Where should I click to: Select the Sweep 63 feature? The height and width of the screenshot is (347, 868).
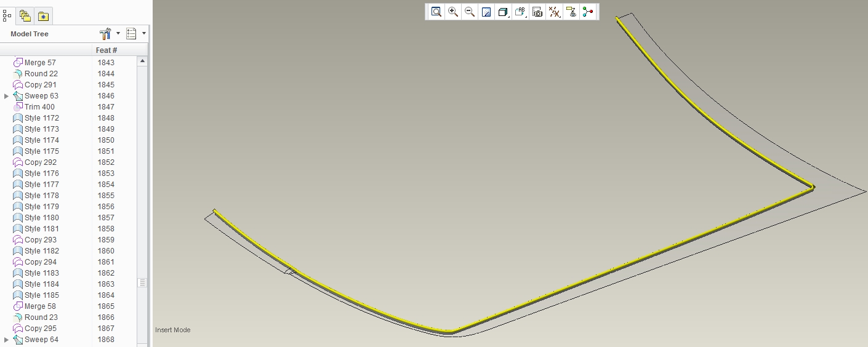point(36,96)
